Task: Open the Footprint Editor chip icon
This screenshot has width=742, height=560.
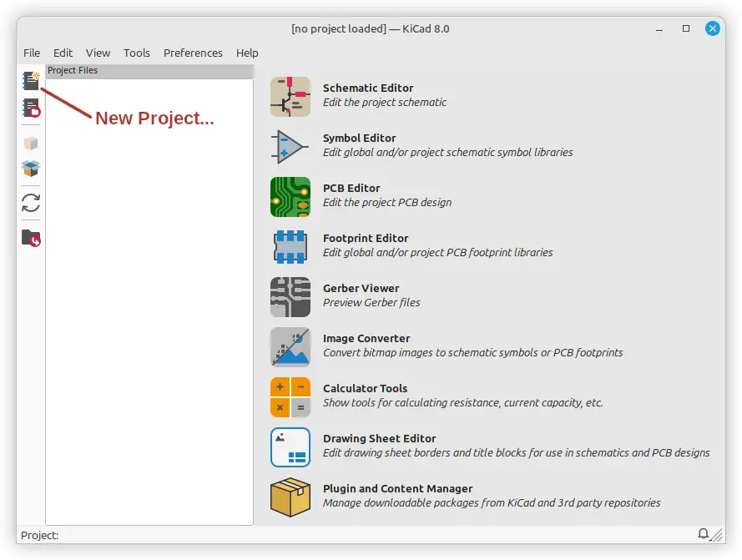Action: [x=290, y=247]
